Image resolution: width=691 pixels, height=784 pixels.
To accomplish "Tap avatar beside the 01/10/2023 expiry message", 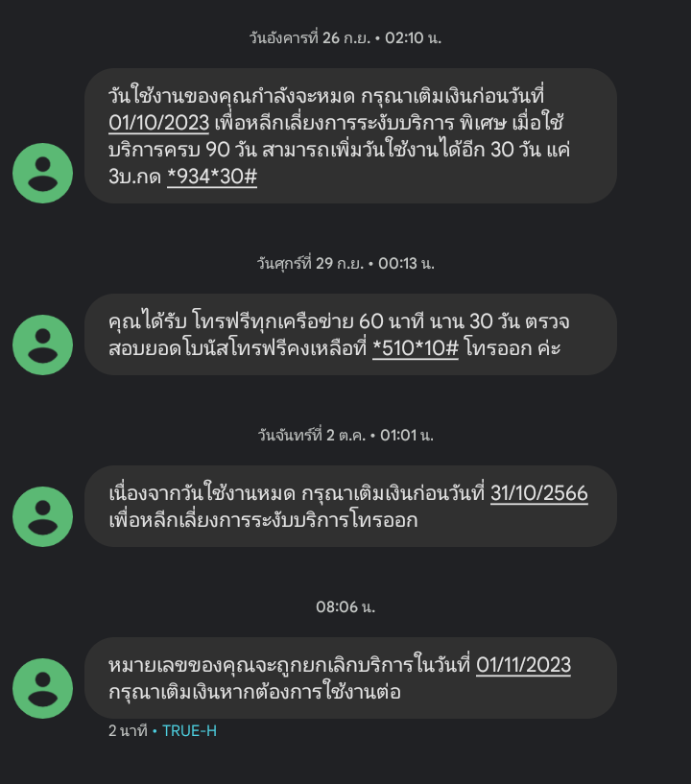I will tap(42, 173).
